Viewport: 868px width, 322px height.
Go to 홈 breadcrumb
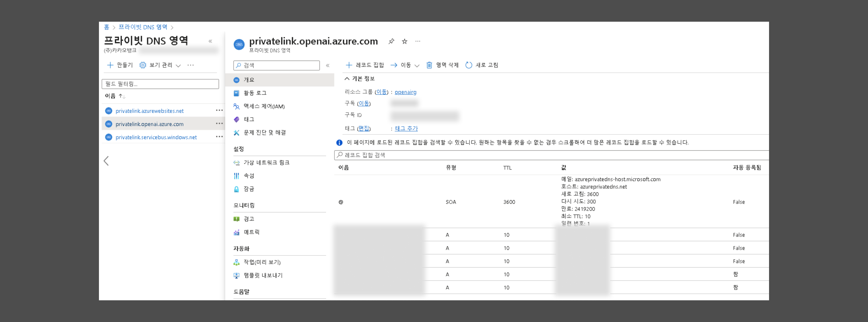[106, 27]
